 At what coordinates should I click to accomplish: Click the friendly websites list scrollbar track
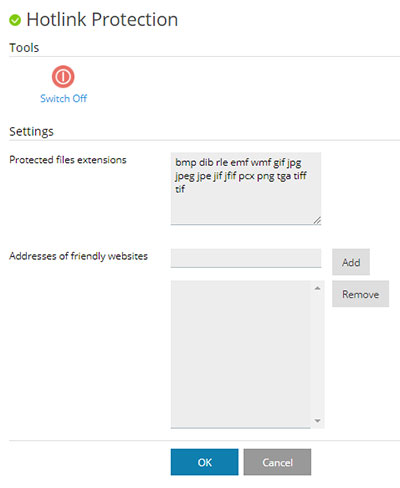point(318,354)
